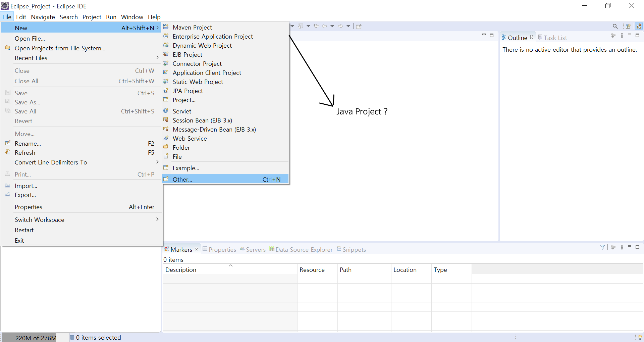Viewport: 644px width, 342px height.
Task: Open the Markers view menu dots
Action: coord(622,247)
